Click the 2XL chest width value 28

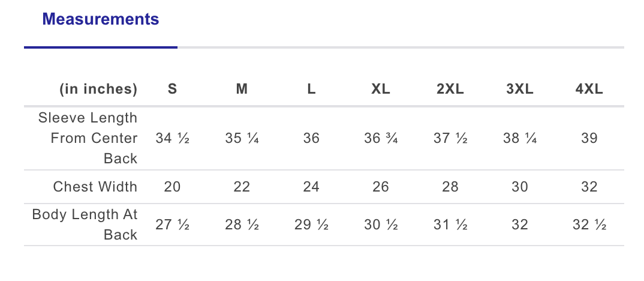(450, 187)
